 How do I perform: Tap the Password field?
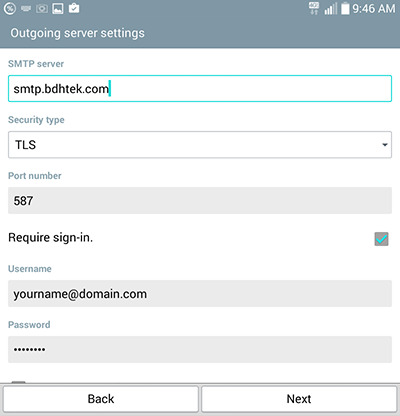pyautogui.click(x=200, y=349)
